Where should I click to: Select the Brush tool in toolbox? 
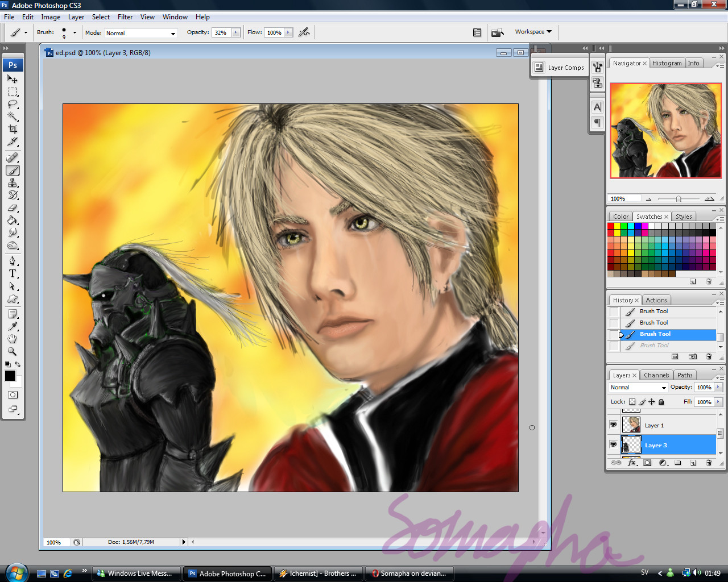click(13, 171)
